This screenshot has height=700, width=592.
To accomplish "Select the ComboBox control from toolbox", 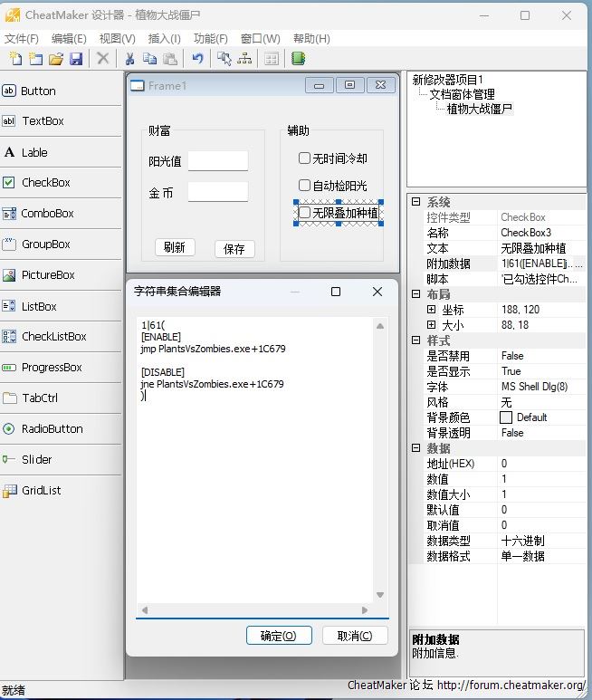I will pos(48,214).
